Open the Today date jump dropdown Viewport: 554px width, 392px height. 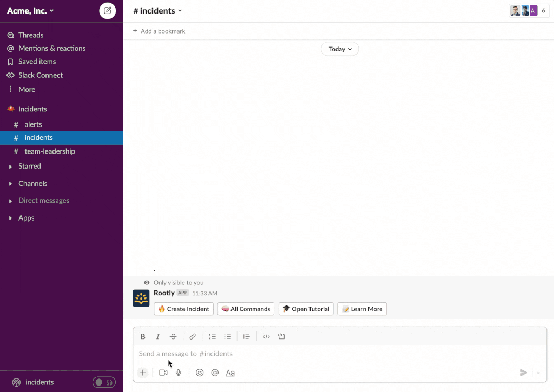point(340,49)
